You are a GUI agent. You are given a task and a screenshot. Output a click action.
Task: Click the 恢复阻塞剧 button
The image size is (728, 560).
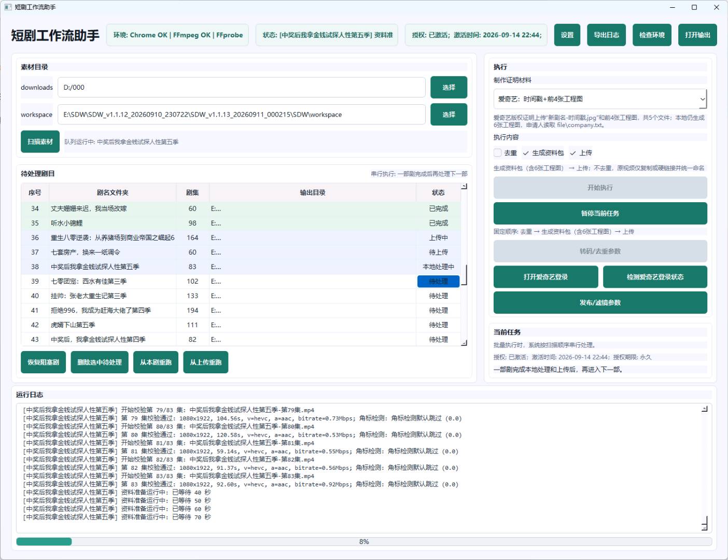point(43,362)
